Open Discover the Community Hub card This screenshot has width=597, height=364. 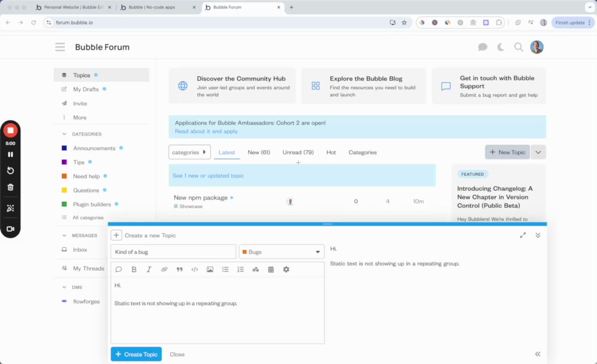coord(232,86)
